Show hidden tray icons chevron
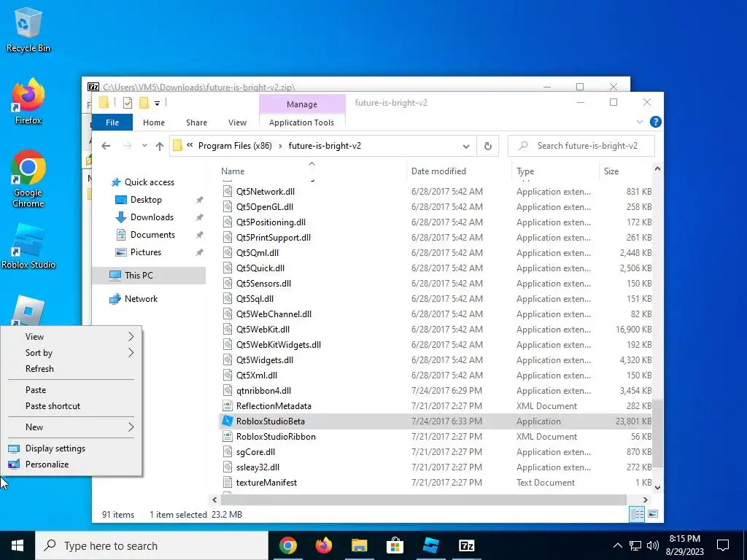The width and height of the screenshot is (747, 560). tap(617, 545)
